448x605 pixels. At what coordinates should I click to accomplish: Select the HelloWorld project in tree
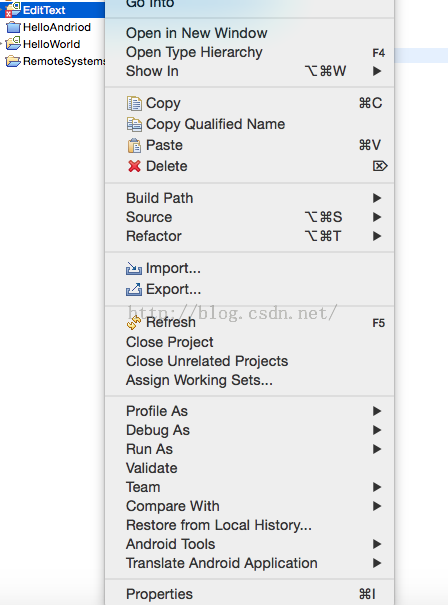tap(52, 44)
